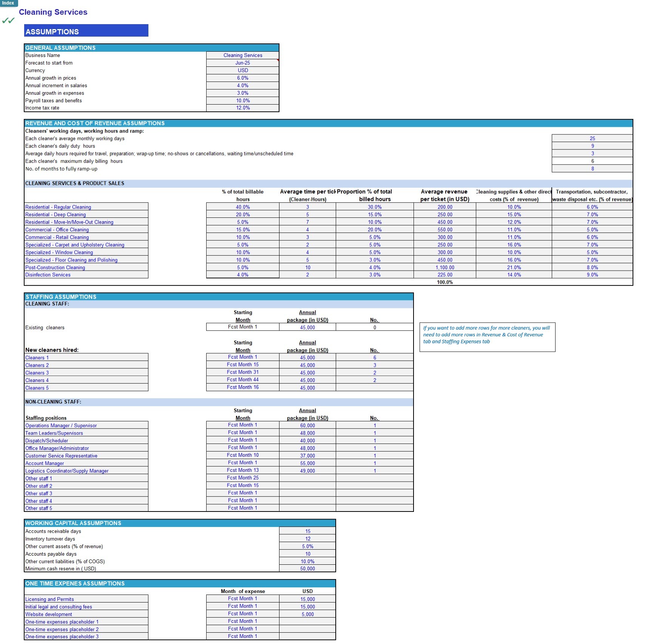Screen dimensions: 656x644
Task: Select Fcst Month 13 for Logistics Coordinator
Action: (242, 470)
